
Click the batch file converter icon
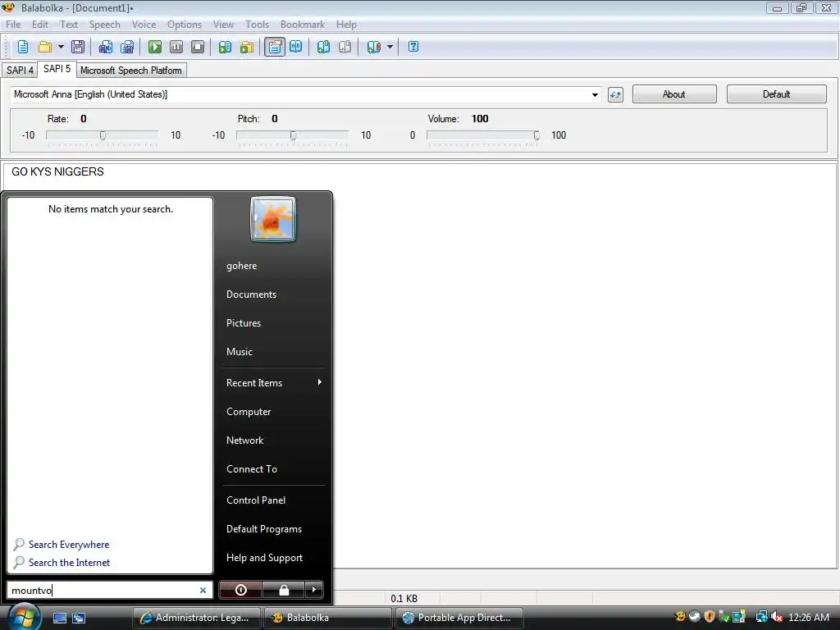(x=247, y=47)
